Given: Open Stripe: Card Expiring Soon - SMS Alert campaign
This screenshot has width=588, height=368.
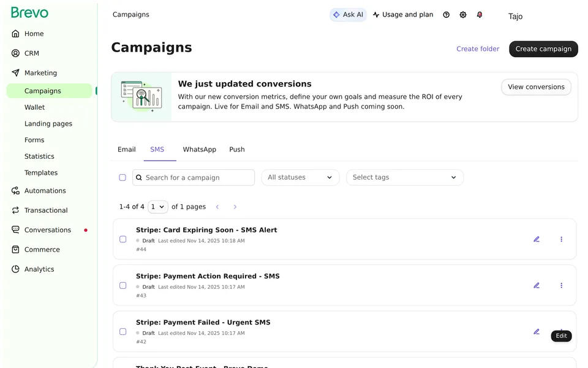Looking at the screenshot, I should tap(206, 230).
